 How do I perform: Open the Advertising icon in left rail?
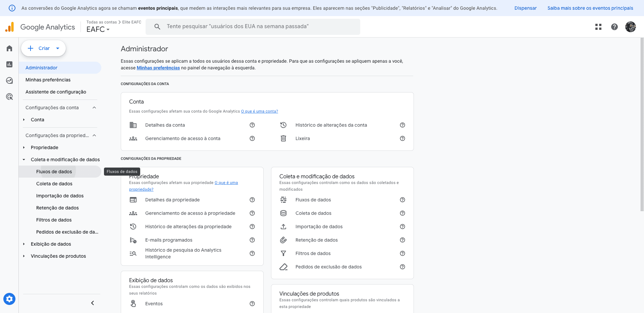9,97
